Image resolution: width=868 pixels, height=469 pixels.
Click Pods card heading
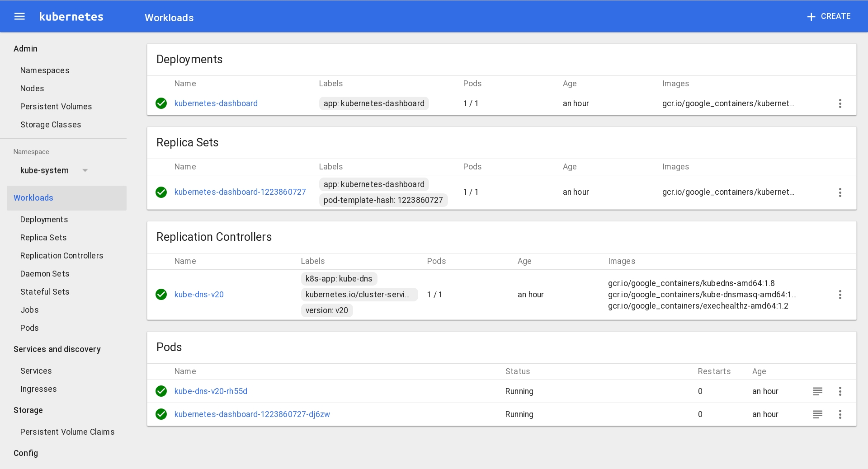click(x=169, y=347)
